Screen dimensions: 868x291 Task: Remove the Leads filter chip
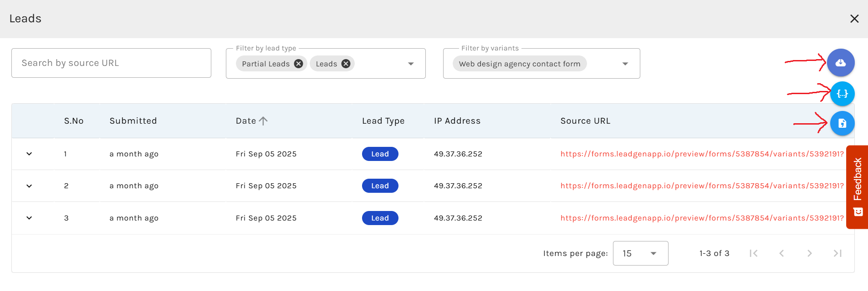(346, 64)
